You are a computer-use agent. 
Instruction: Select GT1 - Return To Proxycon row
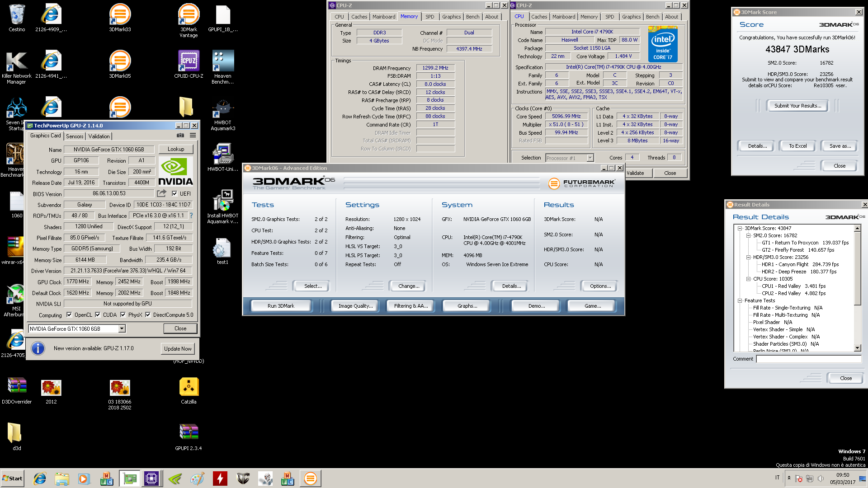click(805, 243)
